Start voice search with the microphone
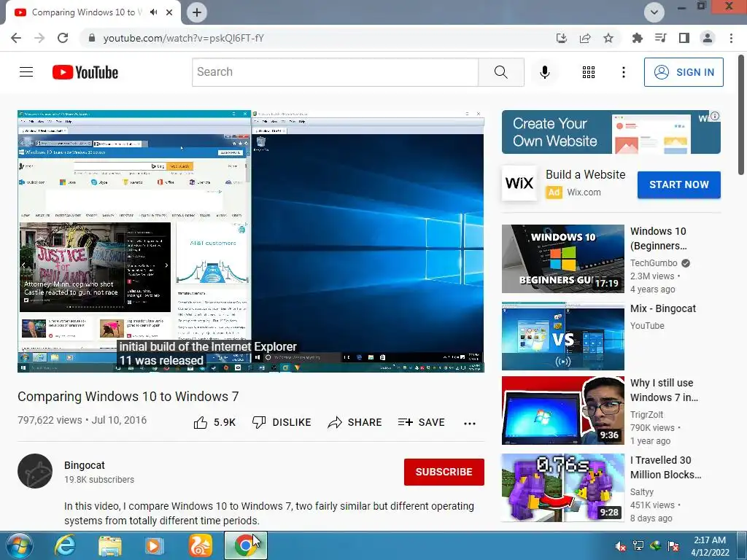The image size is (747, 560). [x=544, y=72]
